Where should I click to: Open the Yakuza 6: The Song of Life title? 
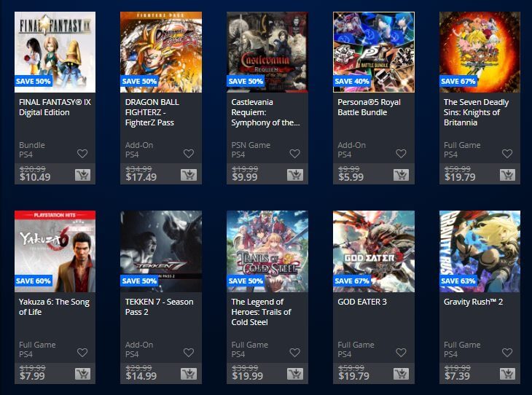54,307
